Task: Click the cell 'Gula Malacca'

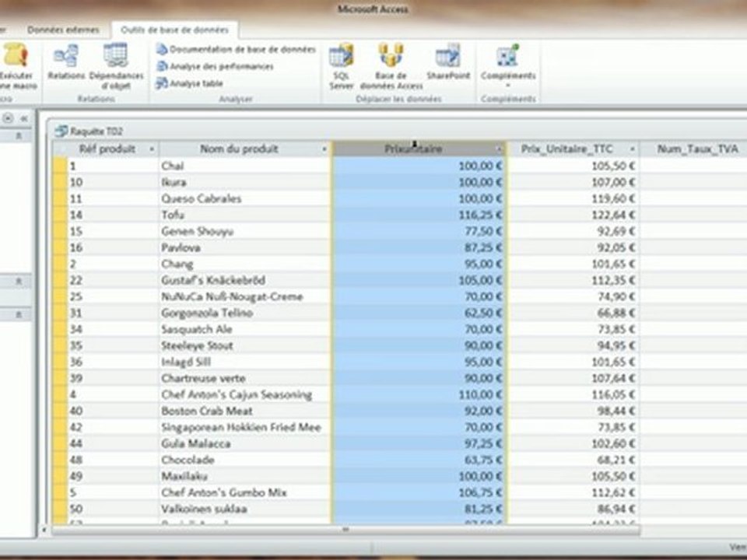Action: coord(245,444)
